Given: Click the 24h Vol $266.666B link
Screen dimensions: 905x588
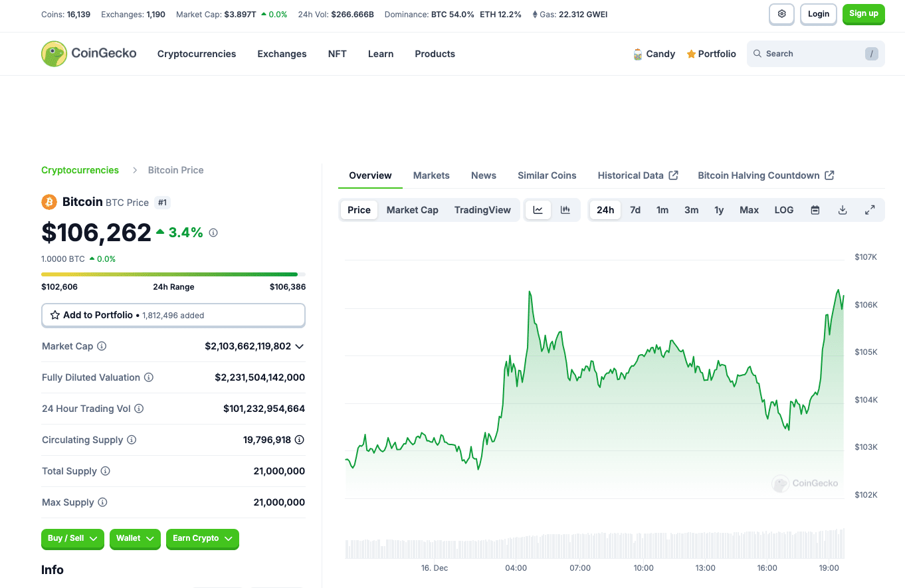Looking at the screenshot, I should click(336, 15).
